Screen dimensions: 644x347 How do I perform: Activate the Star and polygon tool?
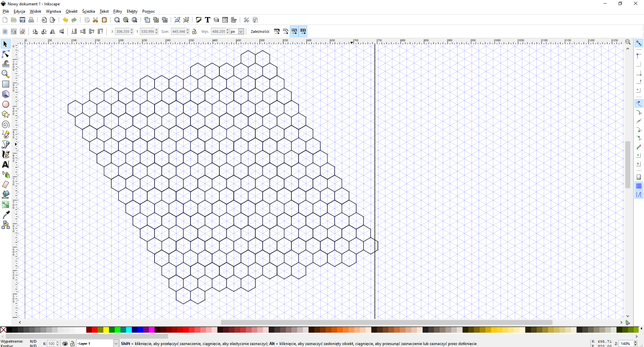tap(6, 114)
